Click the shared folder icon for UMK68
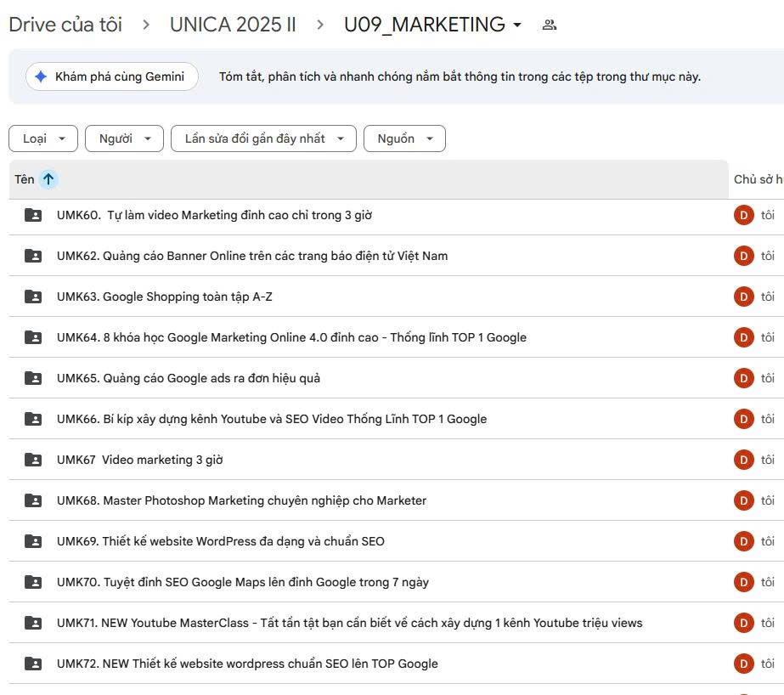This screenshot has width=784, height=695. (33, 500)
